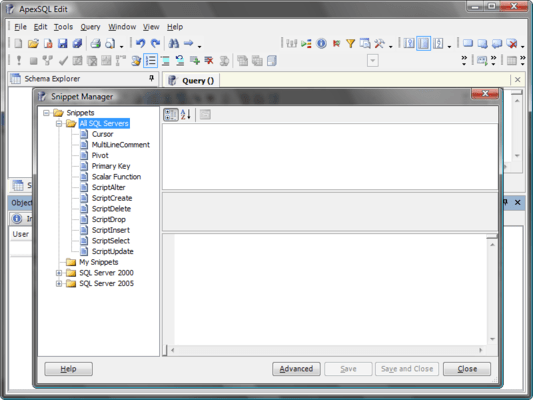Click the code editor scroll down arrow
533x400 pixels.
[492, 339]
